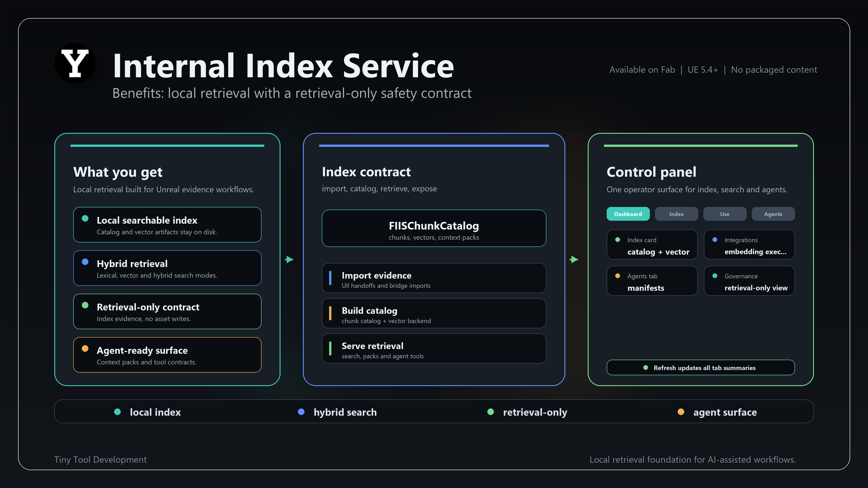Click the blue bar on Import evidence
Screen dimensions: 868x488
[330, 278]
